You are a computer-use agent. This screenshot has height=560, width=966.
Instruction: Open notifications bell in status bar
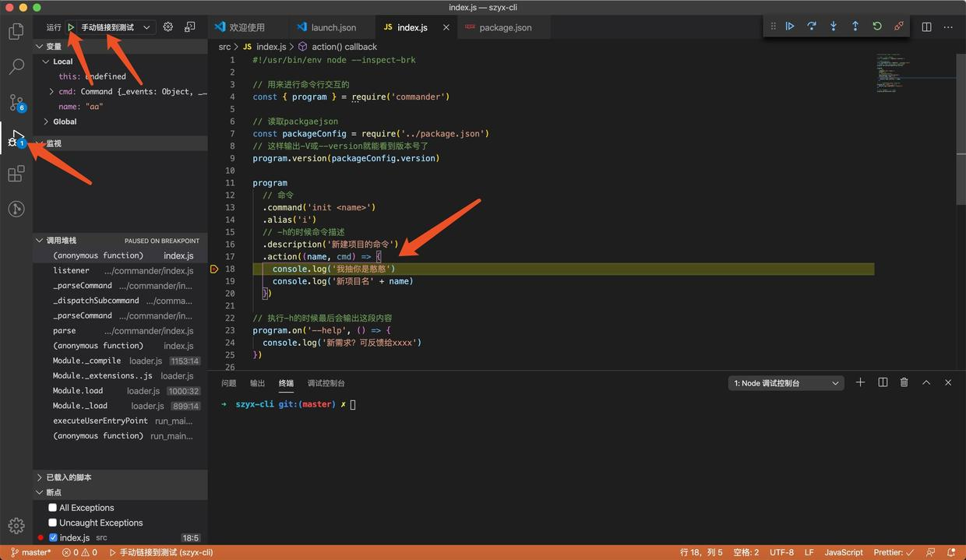point(950,552)
